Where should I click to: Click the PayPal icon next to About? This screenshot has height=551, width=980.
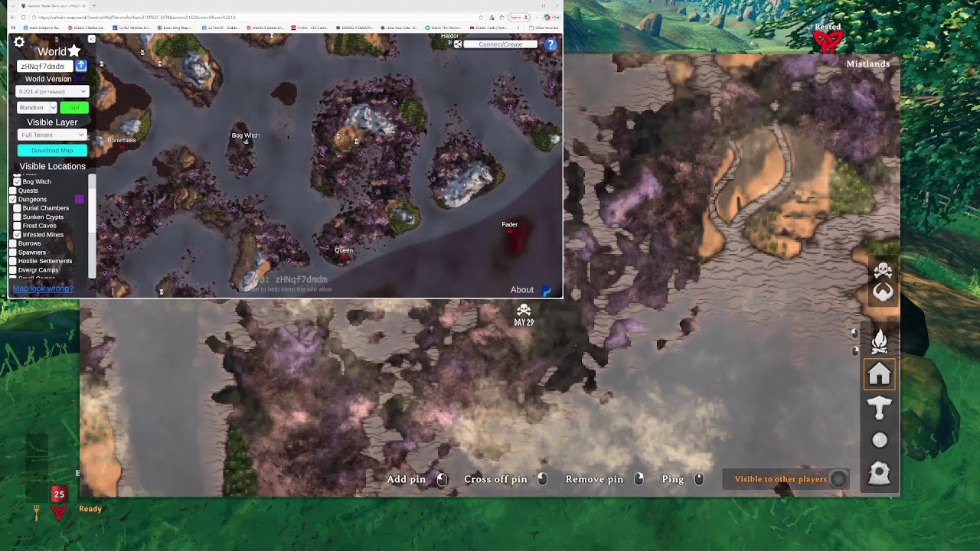click(x=547, y=290)
